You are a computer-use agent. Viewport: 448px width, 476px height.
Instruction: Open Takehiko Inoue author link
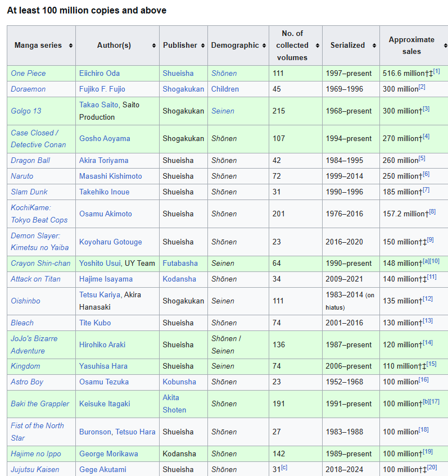point(104,192)
